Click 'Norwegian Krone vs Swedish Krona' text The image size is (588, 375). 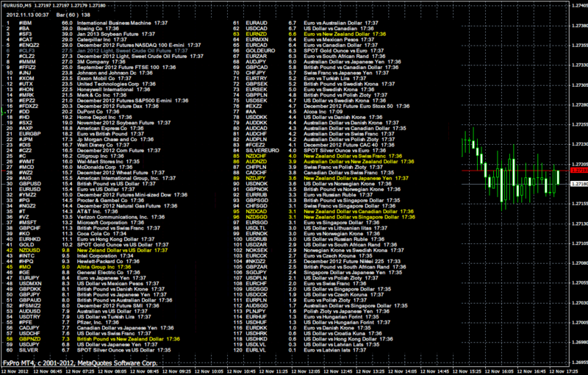pos(345,251)
